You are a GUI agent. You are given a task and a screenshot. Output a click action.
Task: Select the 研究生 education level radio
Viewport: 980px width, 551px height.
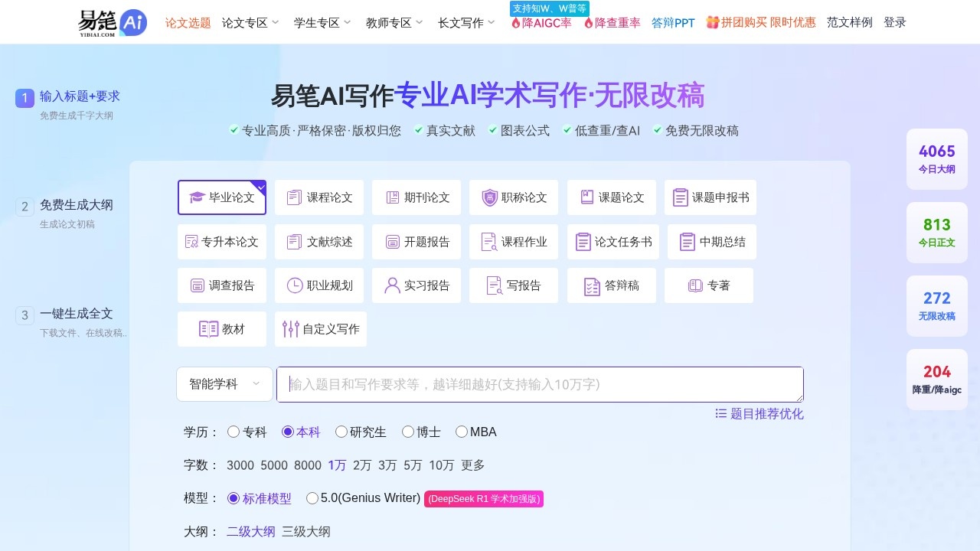click(x=341, y=432)
